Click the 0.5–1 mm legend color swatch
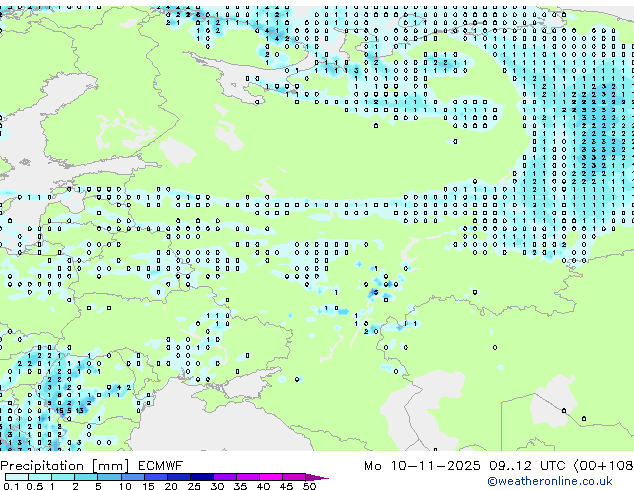 40,477
